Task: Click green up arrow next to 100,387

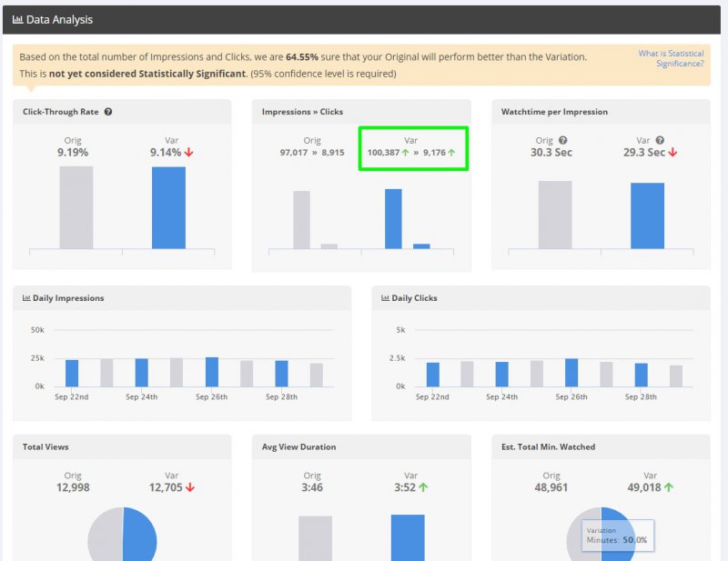Action: (x=405, y=153)
